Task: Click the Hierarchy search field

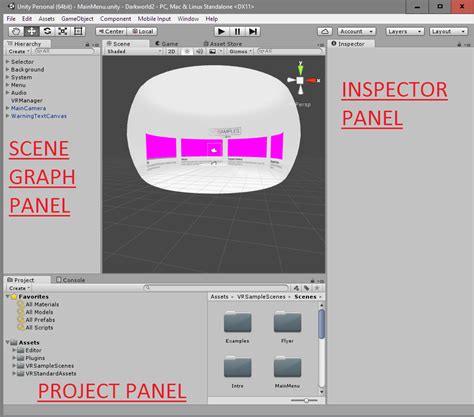Action: point(64,51)
